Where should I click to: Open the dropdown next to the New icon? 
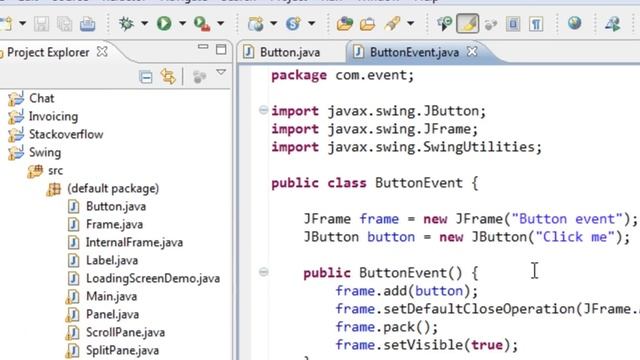pos(22,24)
